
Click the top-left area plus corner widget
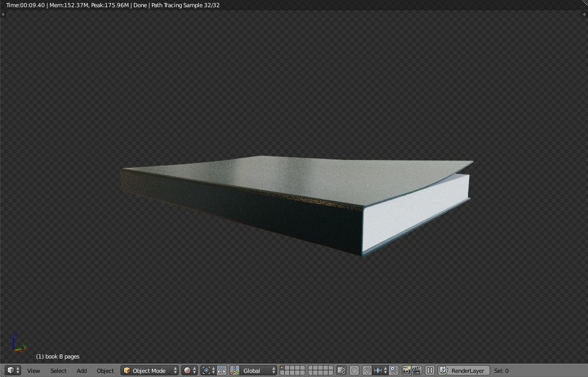tap(3, 14)
